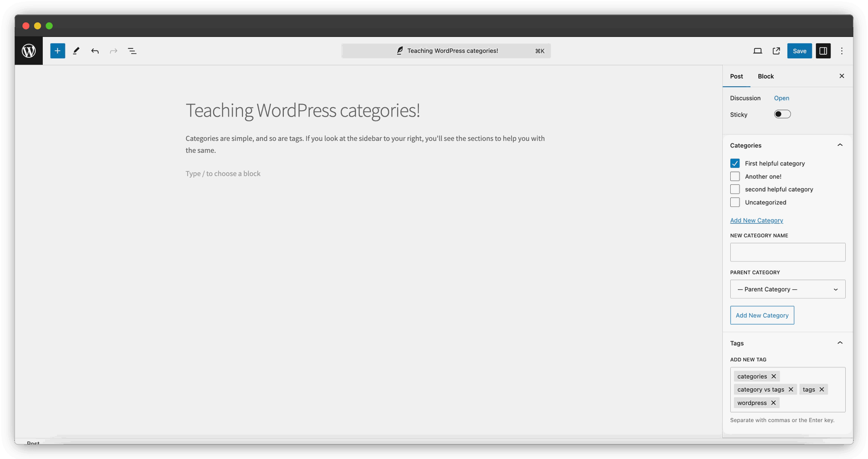This screenshot has width=868, height=459.
Task: Open the block inserter plus button
Action: tap(58, 51)
